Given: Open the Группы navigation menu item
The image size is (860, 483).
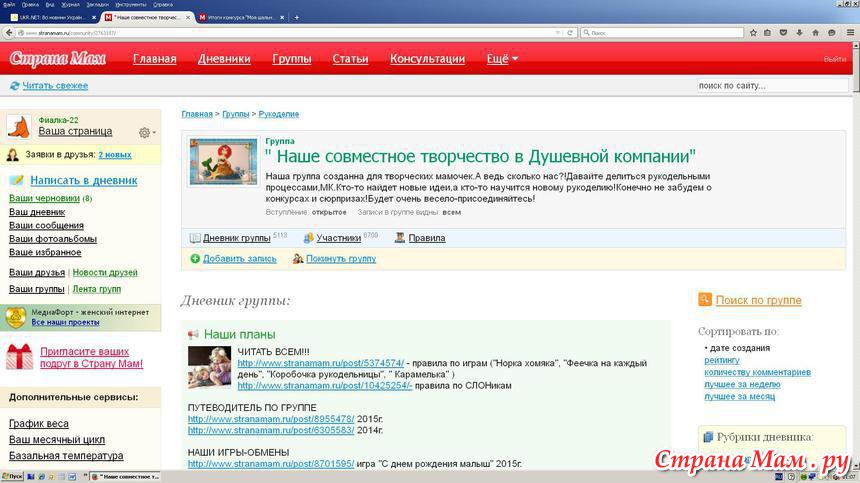Looking at the screenshot, I should (291, 59).
